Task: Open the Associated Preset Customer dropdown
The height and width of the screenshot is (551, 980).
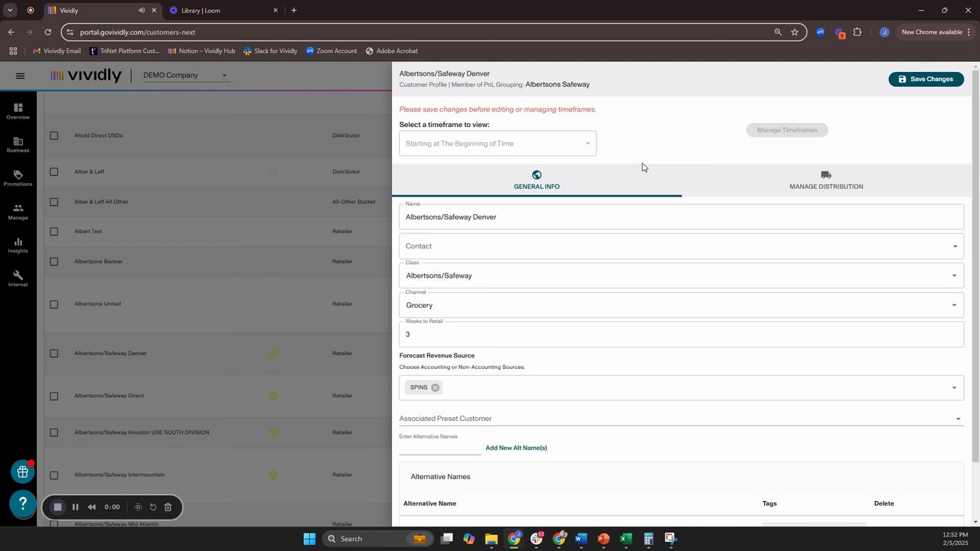Action: coord(681,419)
